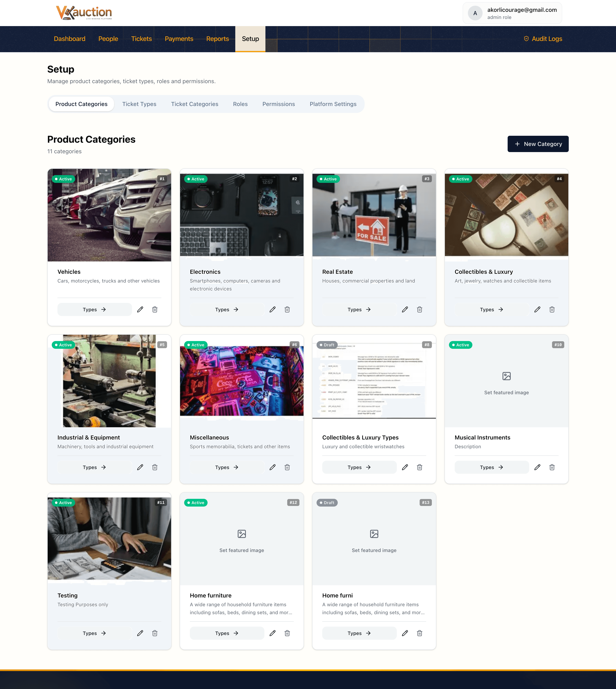The height and width of the screenshot is (689, 616).
Task: Go to the Dashboard menu
Action: point(69,39)
